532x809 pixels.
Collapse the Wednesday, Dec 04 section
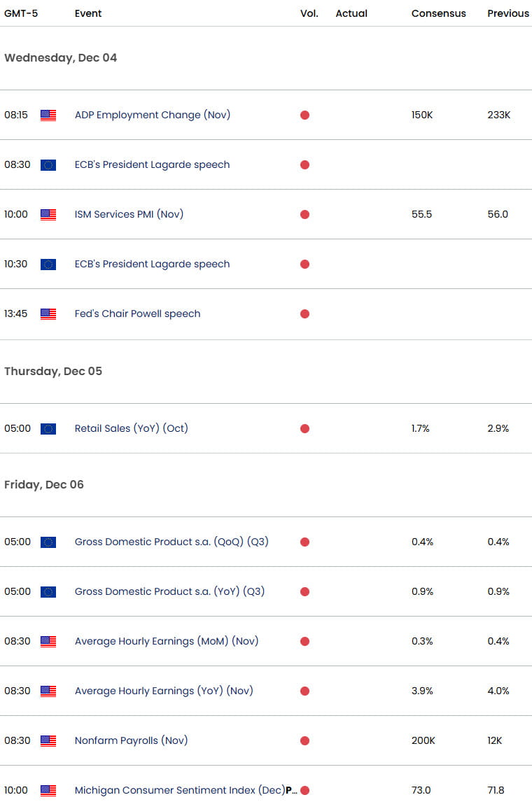(60, 58)
